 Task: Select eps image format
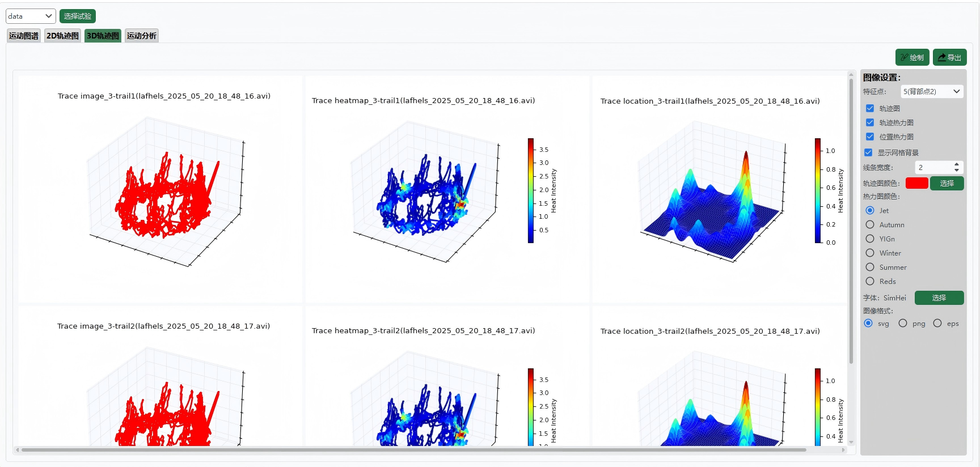[937, 323]
